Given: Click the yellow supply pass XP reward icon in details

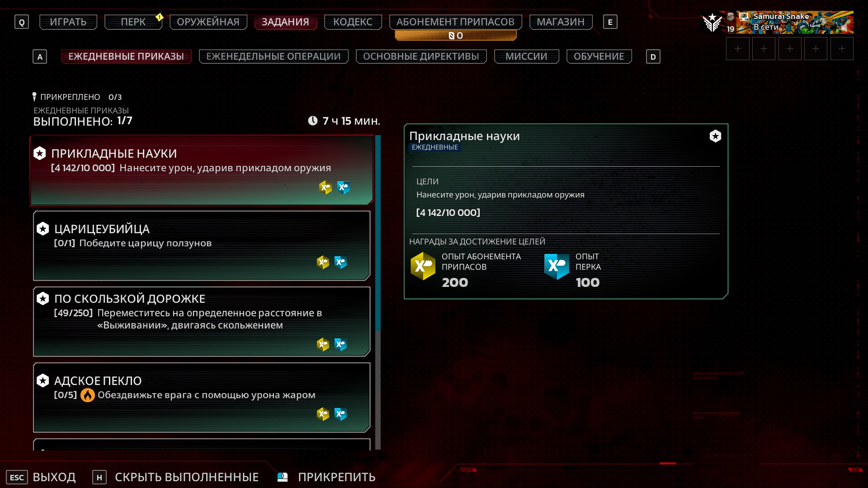Looking at the screenshot, I should point(423,266).
